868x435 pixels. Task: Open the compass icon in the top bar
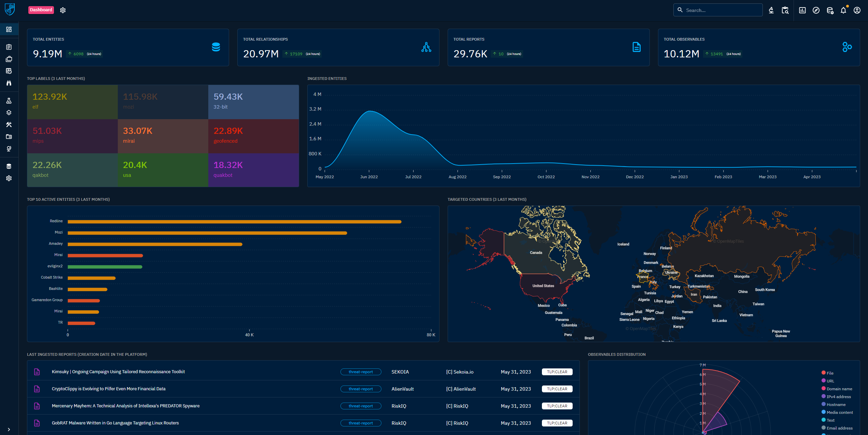(816, 10)
